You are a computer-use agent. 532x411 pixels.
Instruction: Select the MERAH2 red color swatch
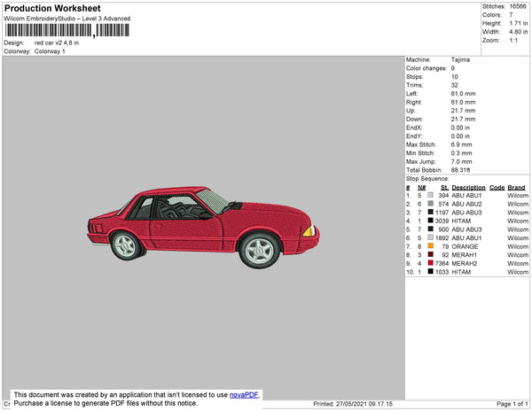pos(430,263)
